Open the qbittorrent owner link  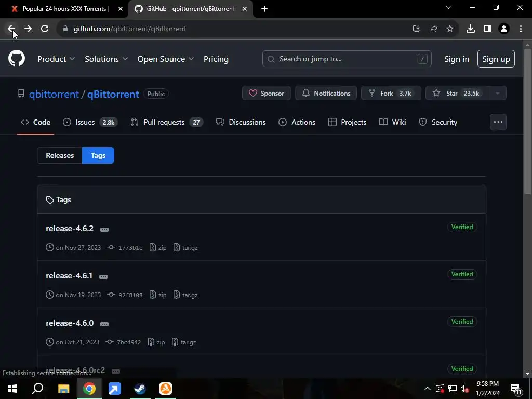pyautogui.click(x=54, y=94)
